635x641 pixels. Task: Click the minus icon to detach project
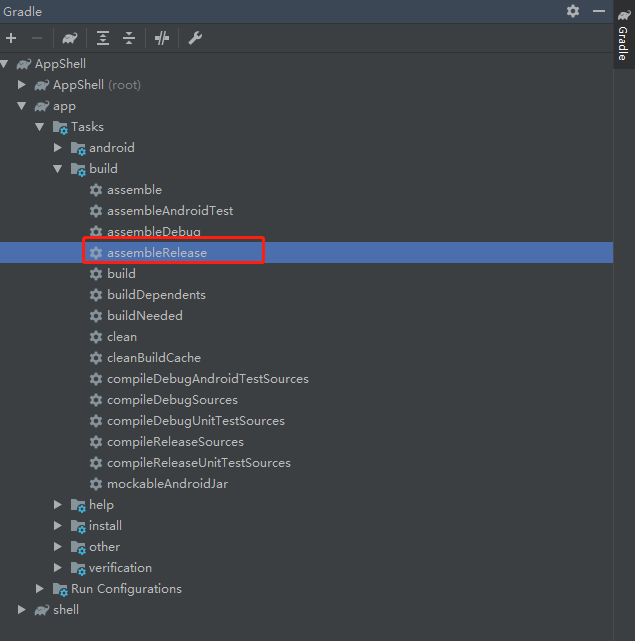pos(37,38)
